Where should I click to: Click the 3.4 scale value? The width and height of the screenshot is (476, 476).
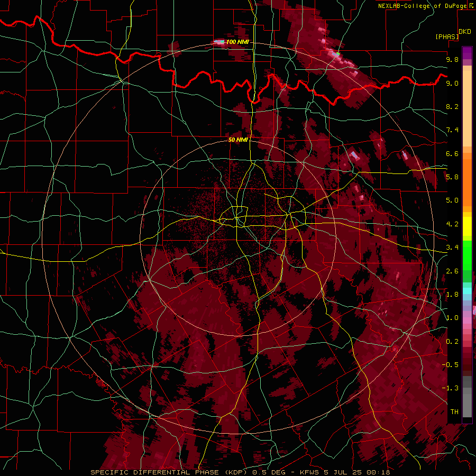click(452, 248)
